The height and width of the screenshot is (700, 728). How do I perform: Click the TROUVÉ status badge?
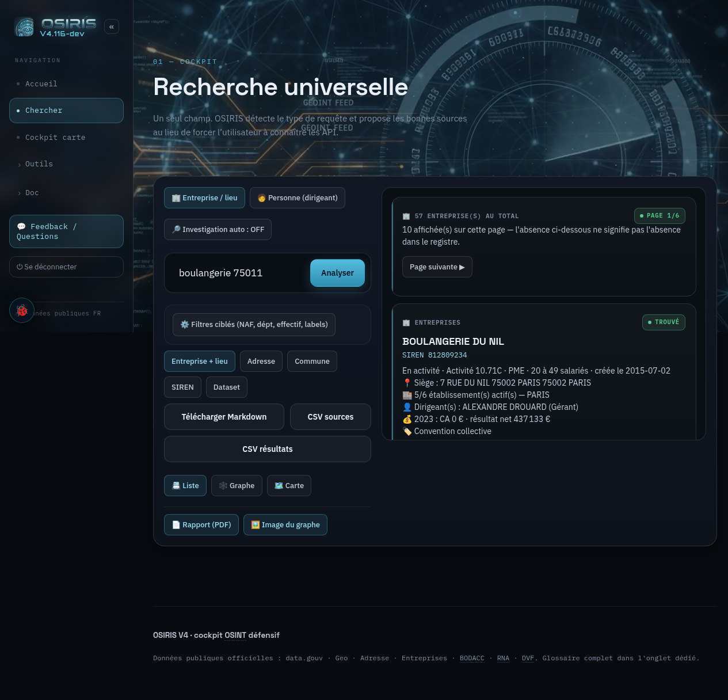click(x=664, y=322)
